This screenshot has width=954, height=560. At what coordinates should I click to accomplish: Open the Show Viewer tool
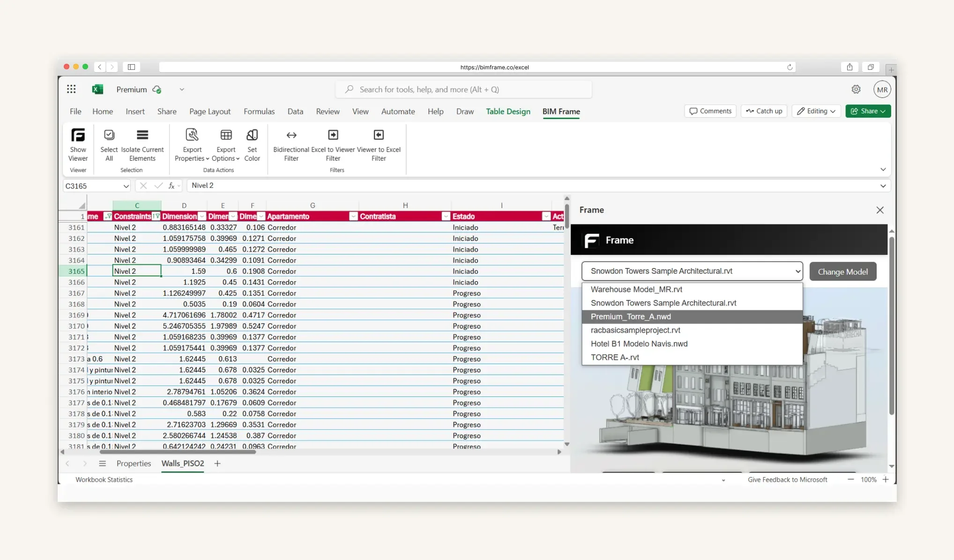coord(78,145)
